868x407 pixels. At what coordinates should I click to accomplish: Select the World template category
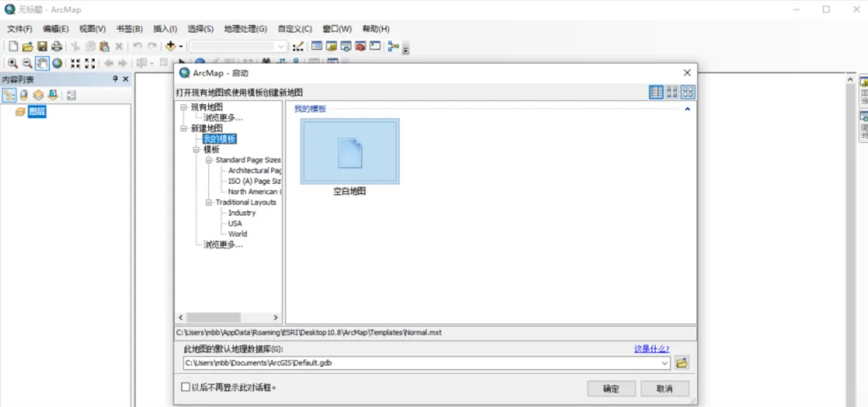(x=237, y=234)
